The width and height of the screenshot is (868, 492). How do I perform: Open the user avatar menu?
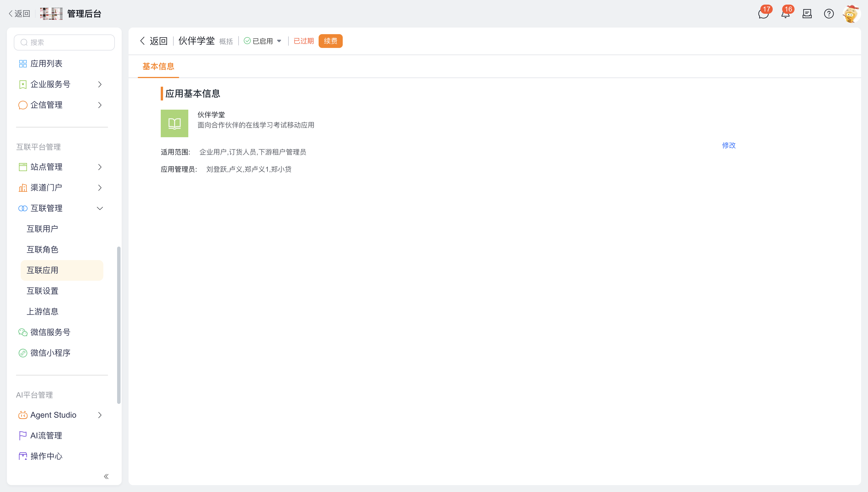[x=851, y=14]
